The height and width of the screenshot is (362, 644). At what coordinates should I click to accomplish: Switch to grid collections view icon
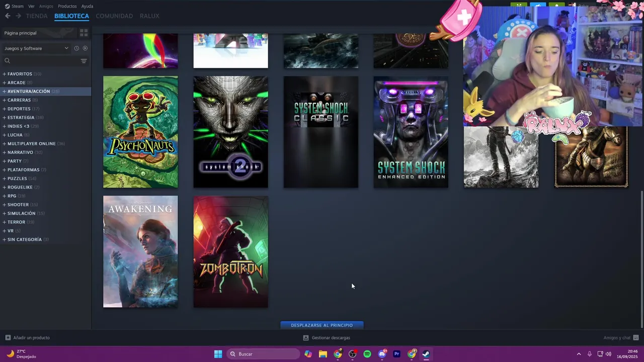click(84, 33)
